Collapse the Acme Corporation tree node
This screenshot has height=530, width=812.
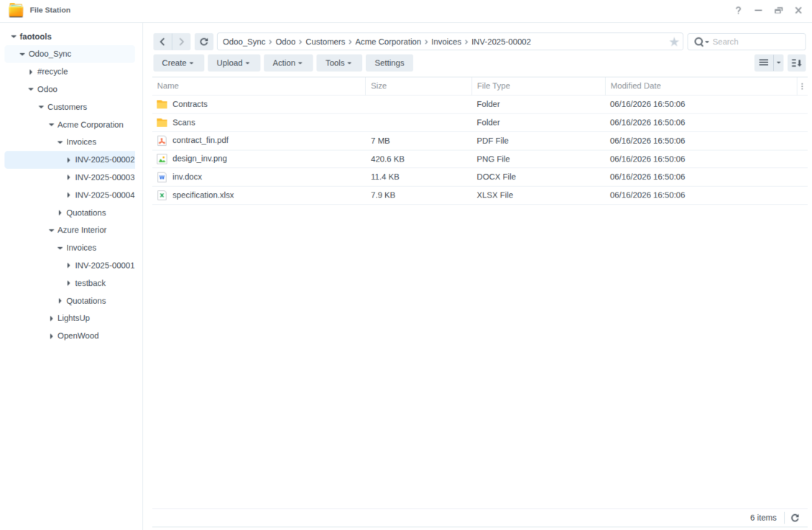(x=51, y=125)
